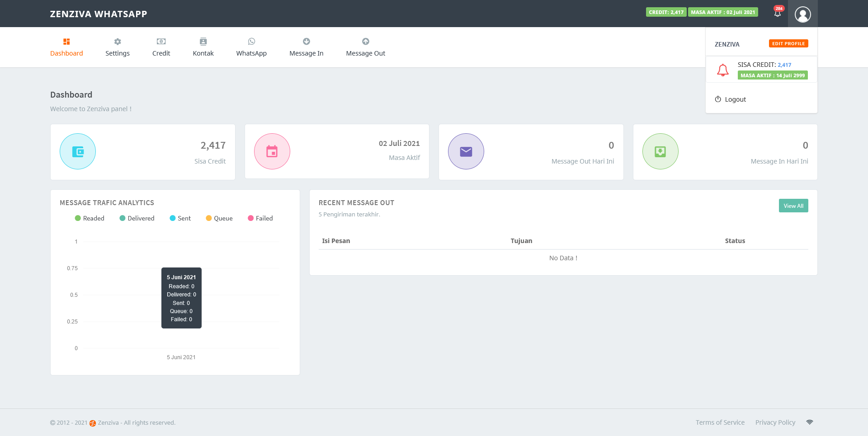Click the Tujuan column header
Image resolution: width=868 pixels, height=436 pixels.
521,241
